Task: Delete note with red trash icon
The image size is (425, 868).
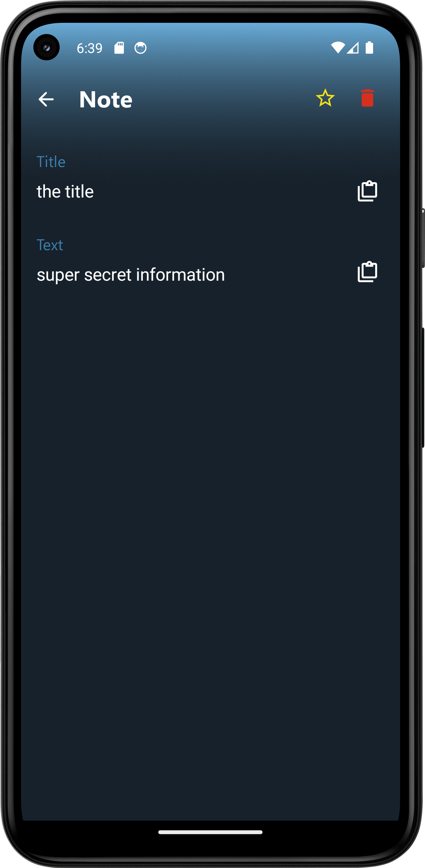Action: 367,98
